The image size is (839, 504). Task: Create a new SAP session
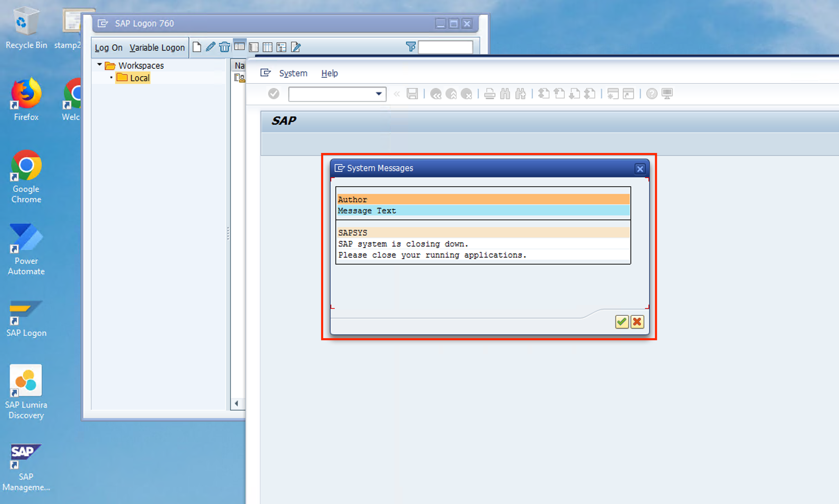pos(612,94)
